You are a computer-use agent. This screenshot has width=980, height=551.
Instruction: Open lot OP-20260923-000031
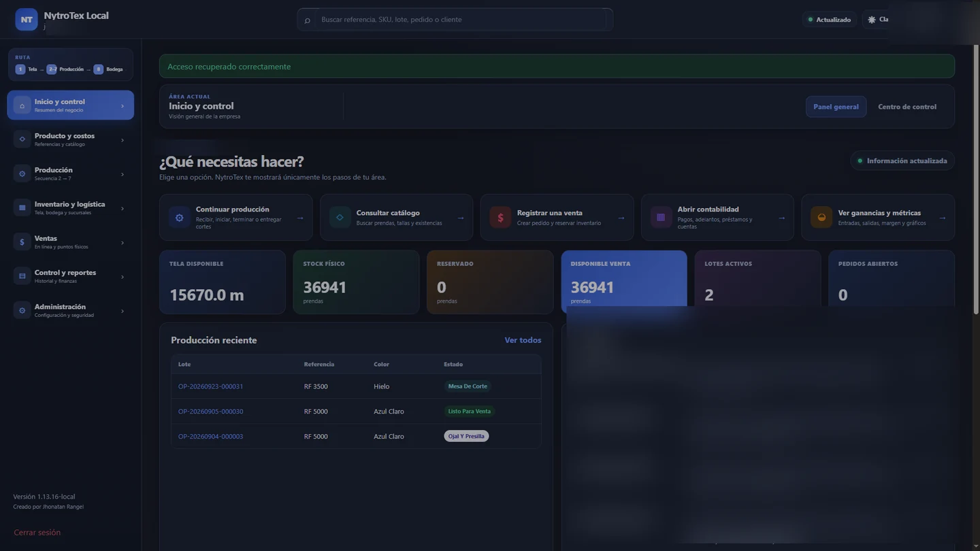click(x=210, y=386)
